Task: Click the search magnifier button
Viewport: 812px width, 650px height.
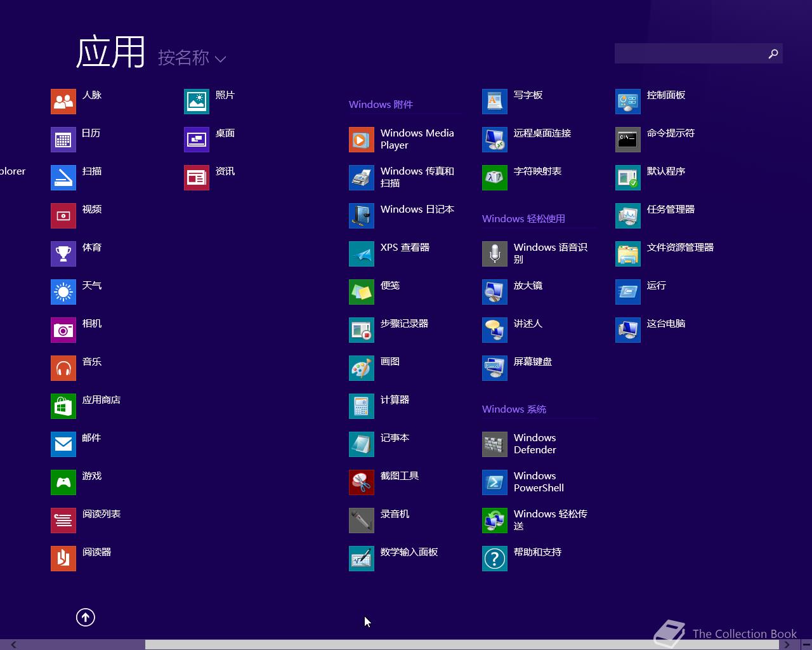Action: click(x=773, y=54)
